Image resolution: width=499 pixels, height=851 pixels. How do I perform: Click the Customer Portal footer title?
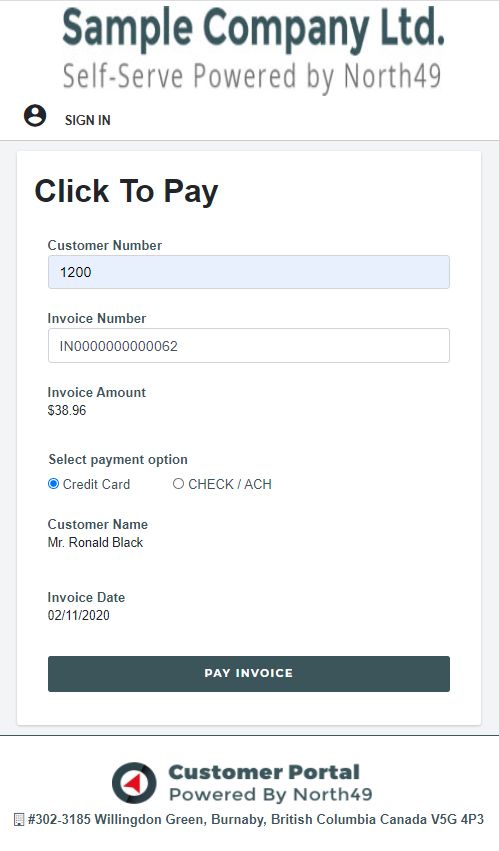click(x=264, y=772)
